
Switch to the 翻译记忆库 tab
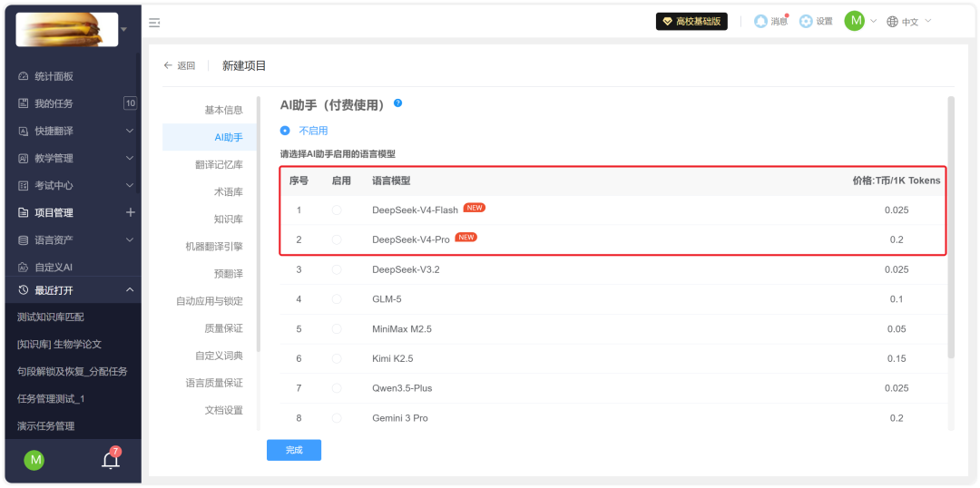click(219, 164)
